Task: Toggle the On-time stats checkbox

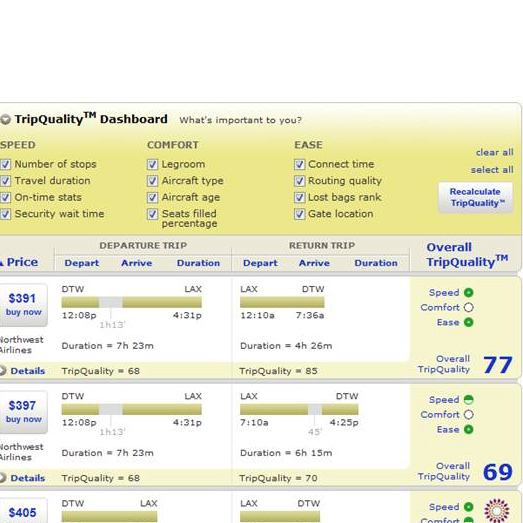Action: click(x=5, y=197)
